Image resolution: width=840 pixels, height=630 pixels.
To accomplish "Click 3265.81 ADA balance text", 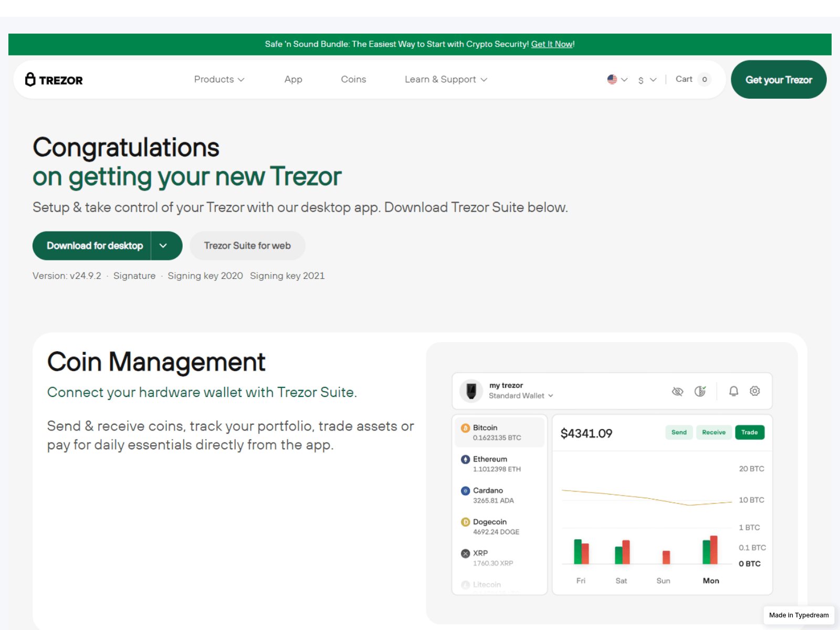I will coord(493,501).
